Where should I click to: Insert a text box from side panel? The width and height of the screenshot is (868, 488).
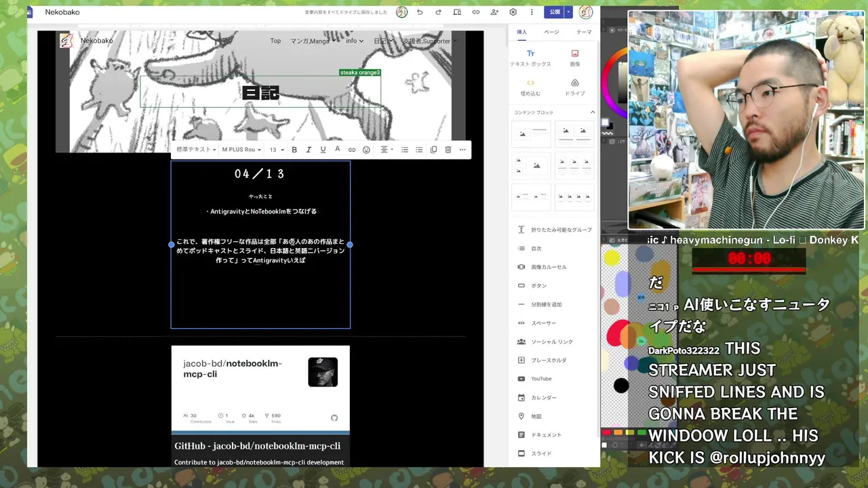tap(530, 58)
